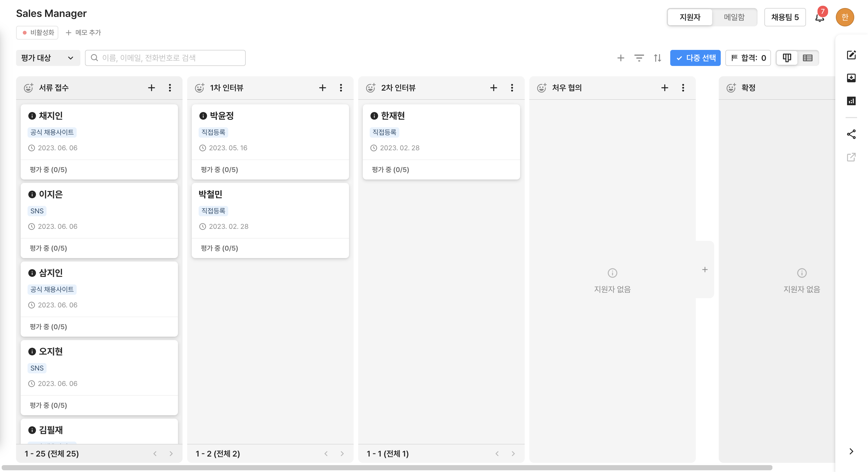
Task: Toggle the 비활성화 status badge
Action: pos(37,33)
